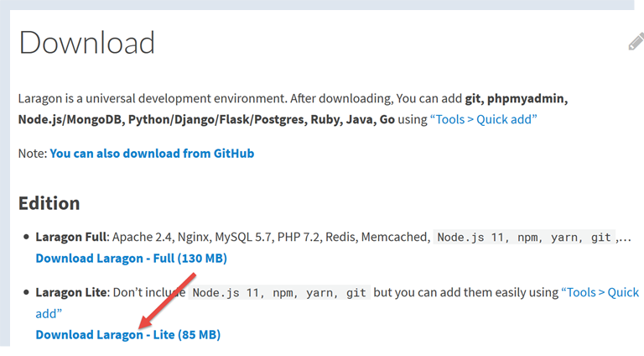The height and width of the screenshot is (356, 644).
Task: Click the bullet point before Laragon Full
Action: tap(26, 238)
